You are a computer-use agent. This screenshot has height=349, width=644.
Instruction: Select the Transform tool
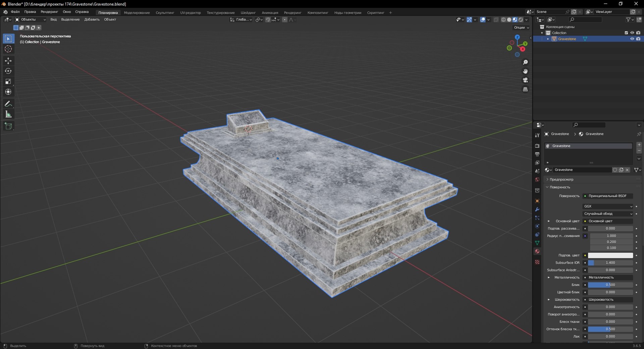point(8,92)
